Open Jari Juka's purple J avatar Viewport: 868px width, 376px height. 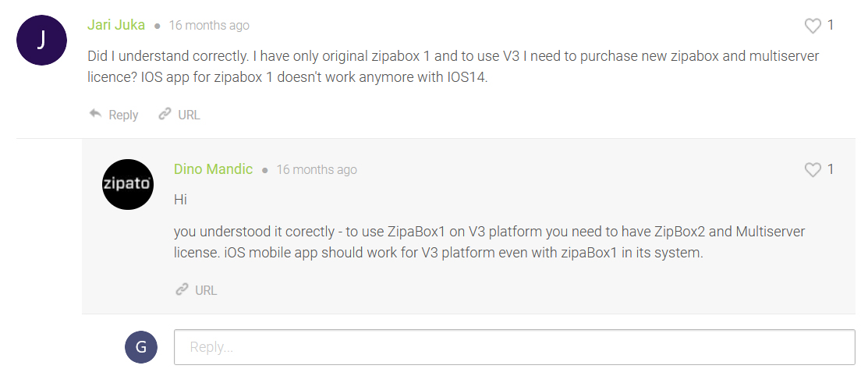coord(41,40)
